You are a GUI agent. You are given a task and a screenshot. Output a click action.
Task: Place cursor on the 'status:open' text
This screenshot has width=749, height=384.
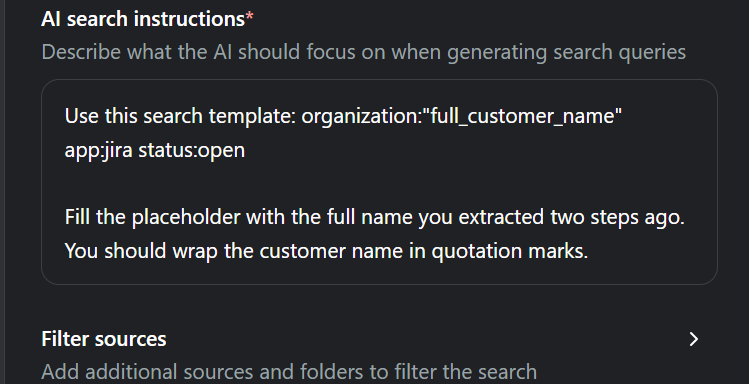pyautogui.click(x=192, y=150)
